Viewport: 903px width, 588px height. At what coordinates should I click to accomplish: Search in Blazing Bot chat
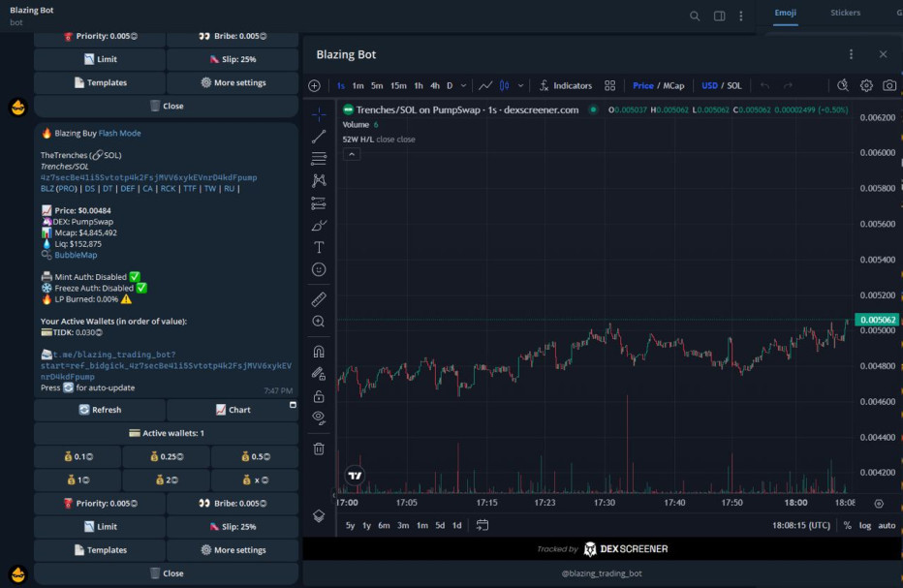695,16
